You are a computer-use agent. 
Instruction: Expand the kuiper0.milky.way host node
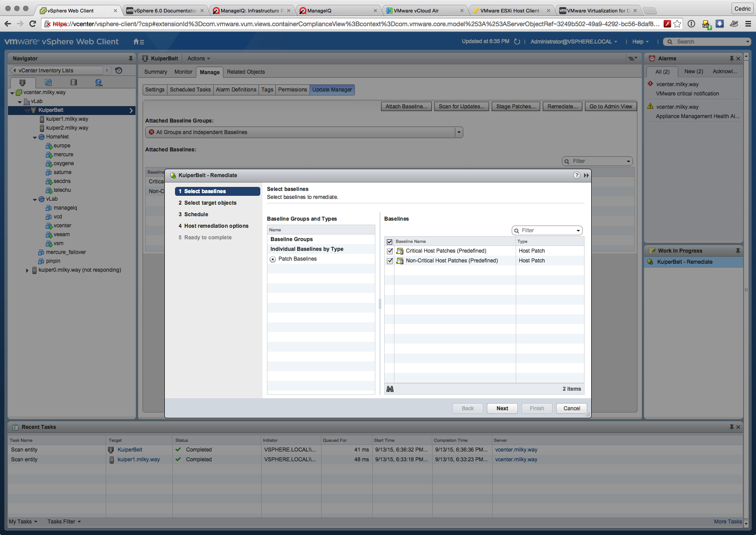[x=27, y=270]
